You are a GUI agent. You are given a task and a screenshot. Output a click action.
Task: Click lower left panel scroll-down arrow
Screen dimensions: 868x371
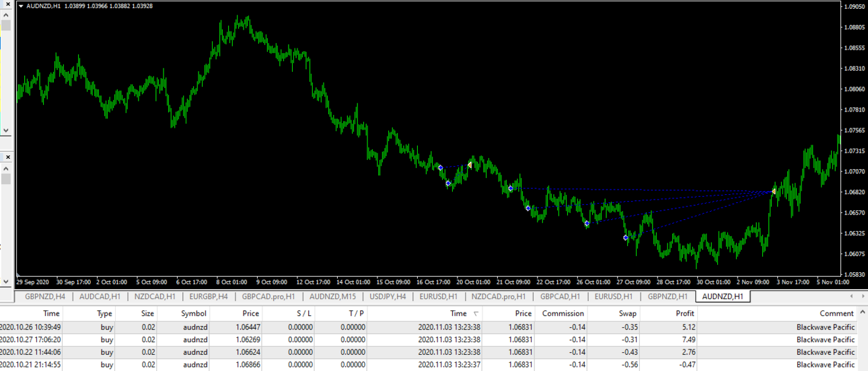tap(6, 281)
